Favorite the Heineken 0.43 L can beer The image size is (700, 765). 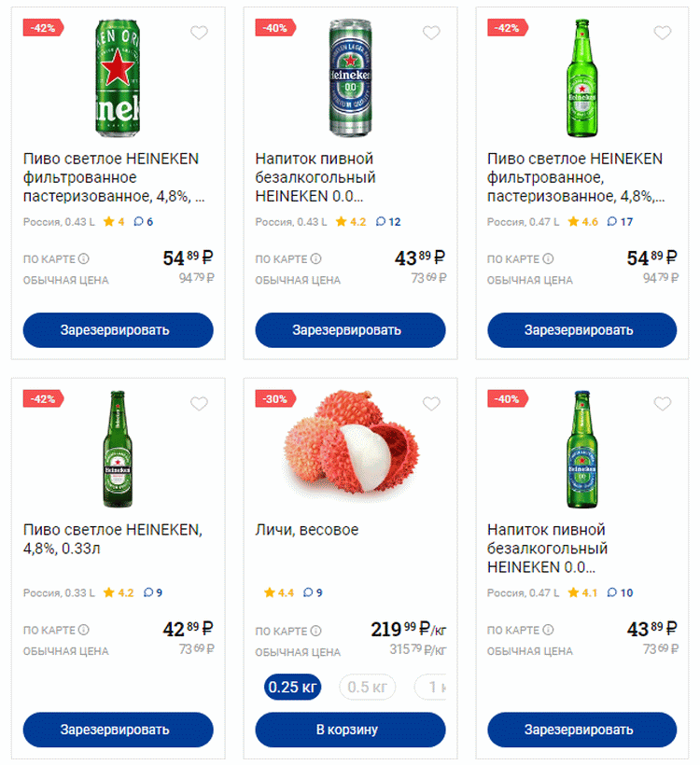[199, 34]
